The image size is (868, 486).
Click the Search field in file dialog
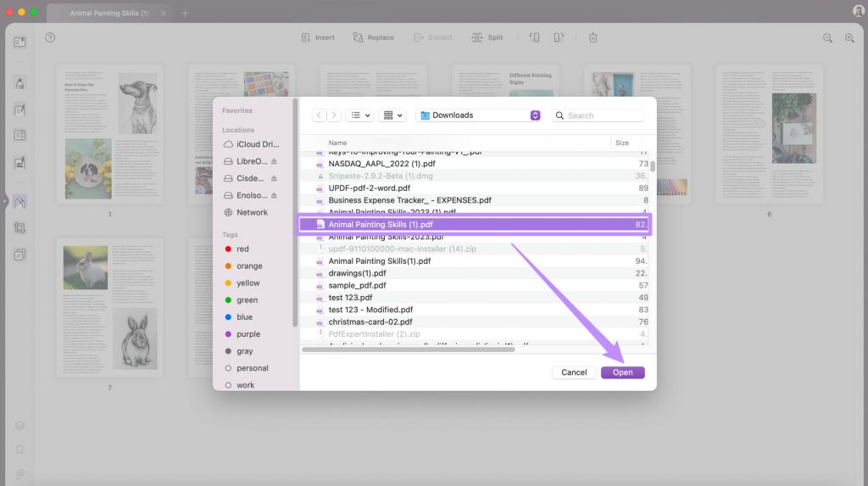[598, 115]
